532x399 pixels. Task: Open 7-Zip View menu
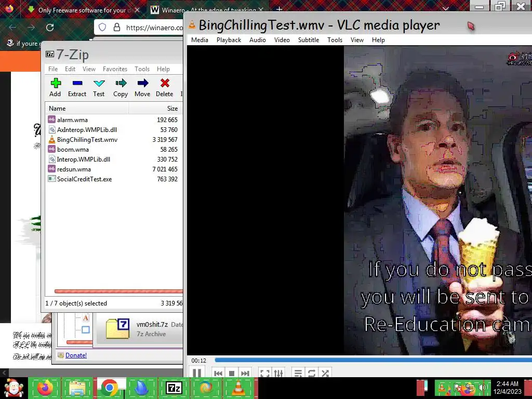(89, 69)
